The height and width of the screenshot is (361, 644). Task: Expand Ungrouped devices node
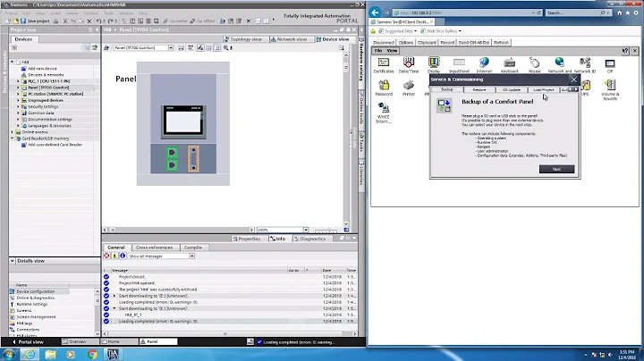click(18, 100)
